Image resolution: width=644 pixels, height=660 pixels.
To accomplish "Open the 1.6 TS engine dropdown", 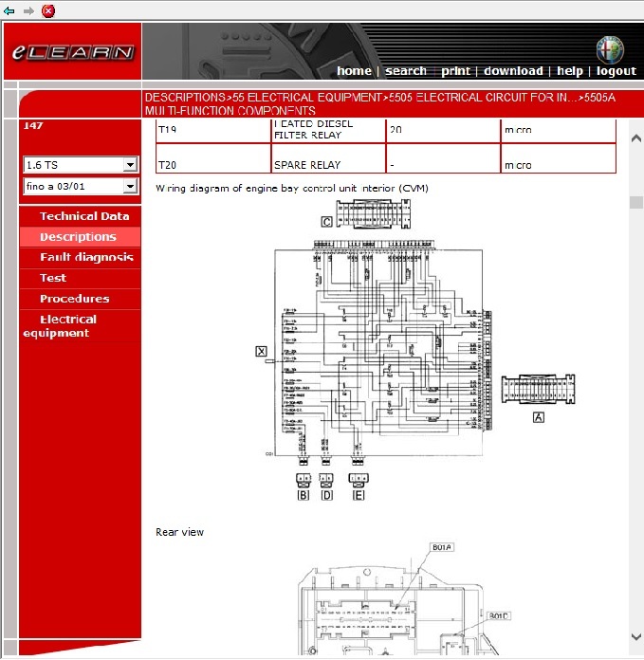I will [81, 165].
